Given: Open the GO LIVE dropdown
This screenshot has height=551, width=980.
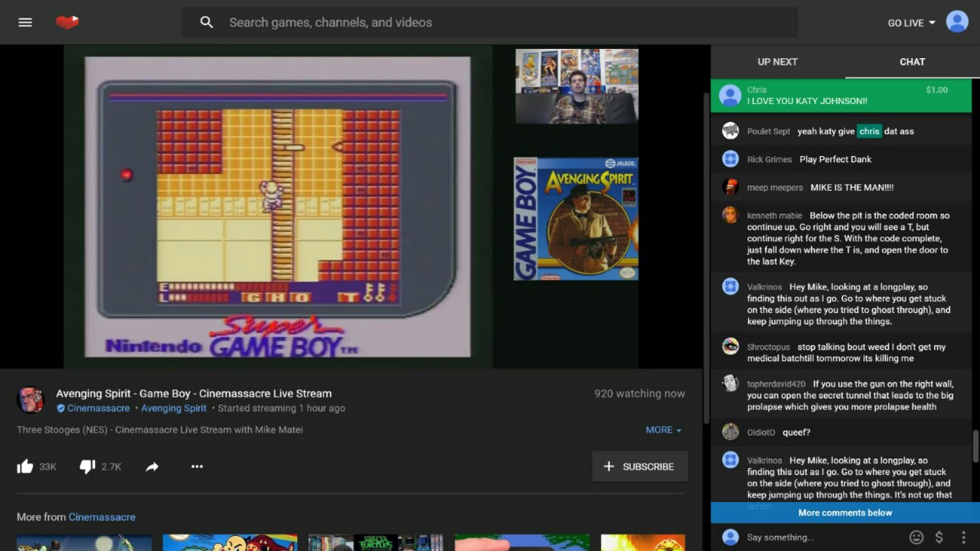Looking at the screenshot, I should [911, 23].
